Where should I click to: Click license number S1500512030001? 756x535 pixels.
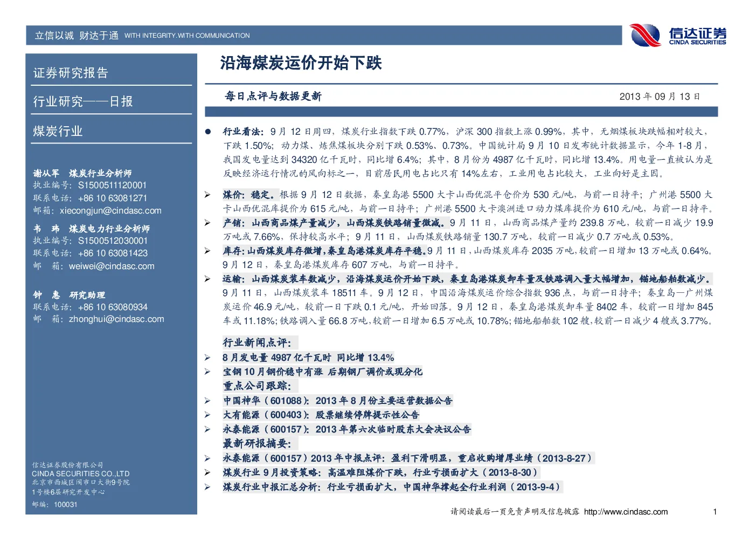113,241
